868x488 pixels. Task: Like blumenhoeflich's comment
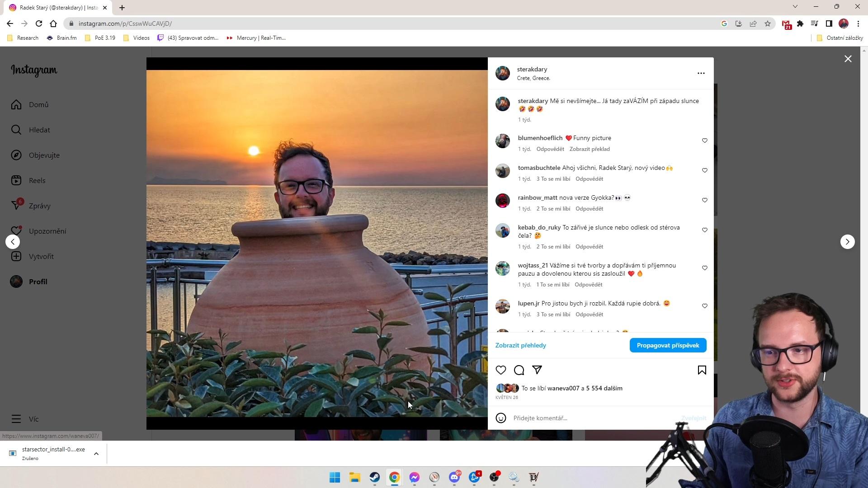[704, 141]
